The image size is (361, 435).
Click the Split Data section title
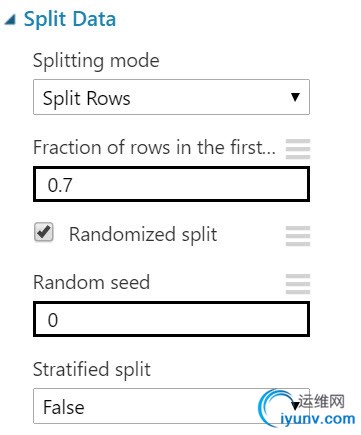click(x=70, y=19)
